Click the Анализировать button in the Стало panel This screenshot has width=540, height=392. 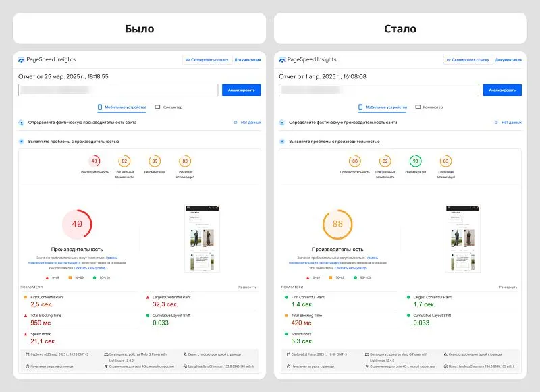[x=502, y=90]
